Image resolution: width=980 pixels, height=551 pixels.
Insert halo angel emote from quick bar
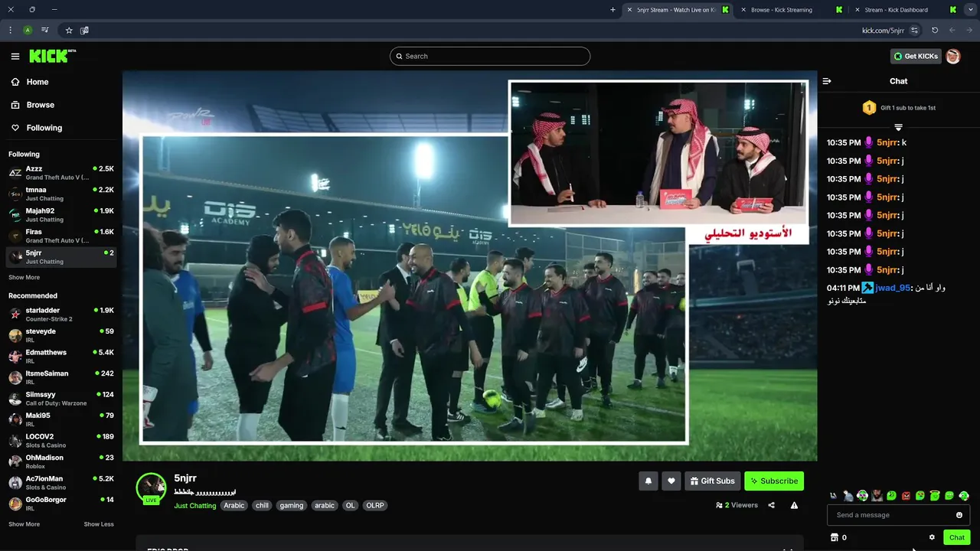pyautogui.click(x=935, y=496)
